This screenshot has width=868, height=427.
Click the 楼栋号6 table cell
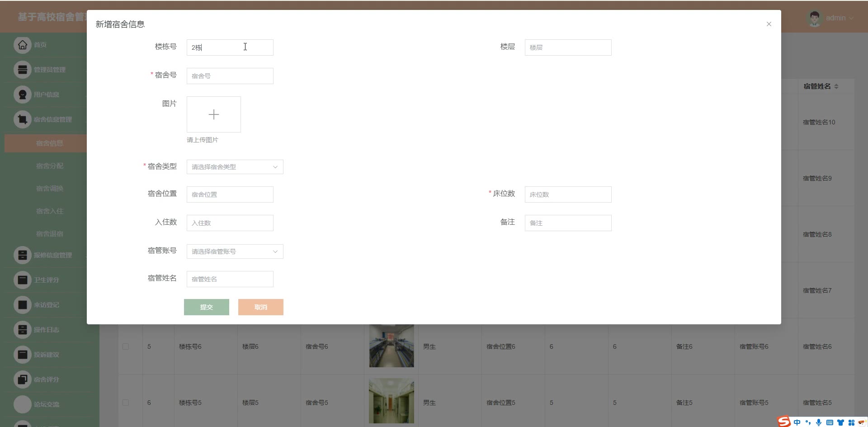click(190, 346)
